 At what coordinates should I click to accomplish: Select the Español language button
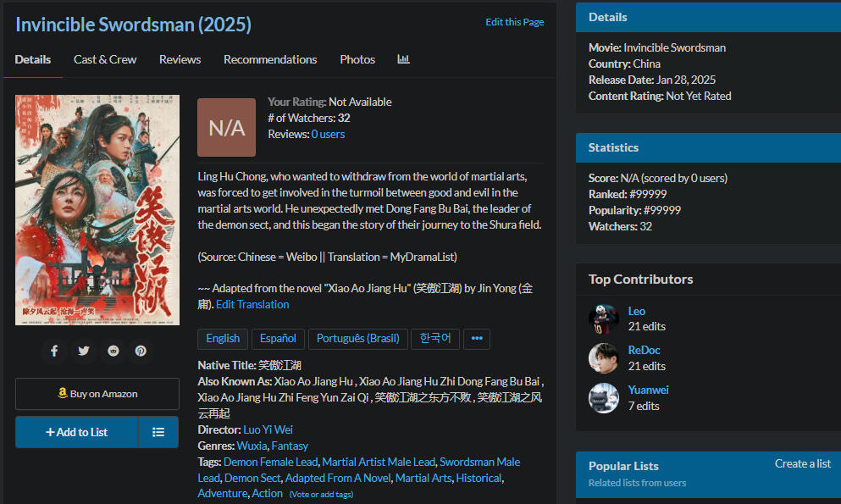coord(278,339)
